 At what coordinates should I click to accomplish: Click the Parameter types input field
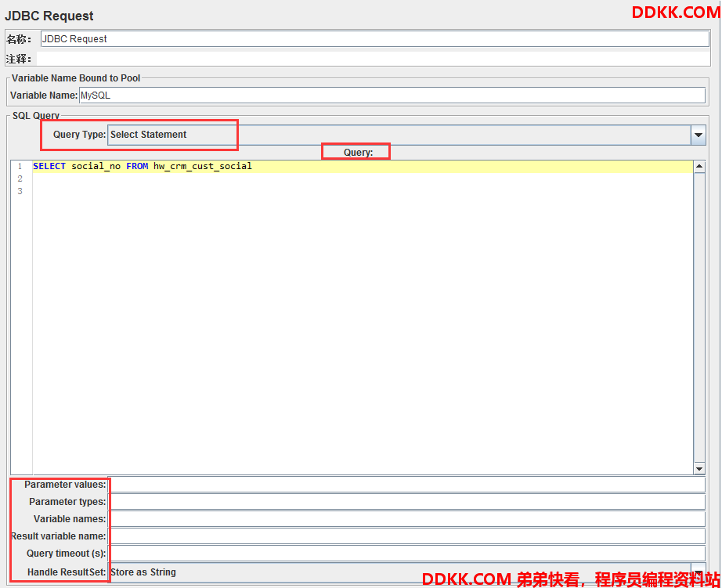tap(407, 501)
